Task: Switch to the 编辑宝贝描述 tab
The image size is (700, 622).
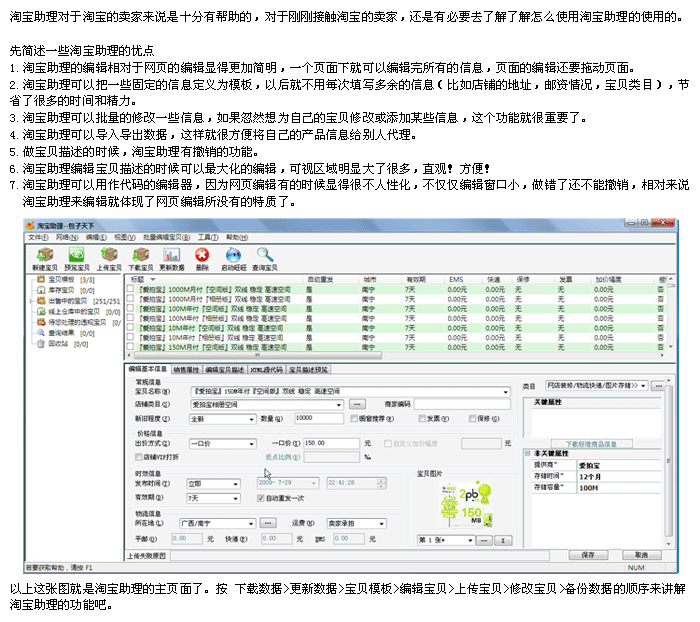Action: coord(225,370)
